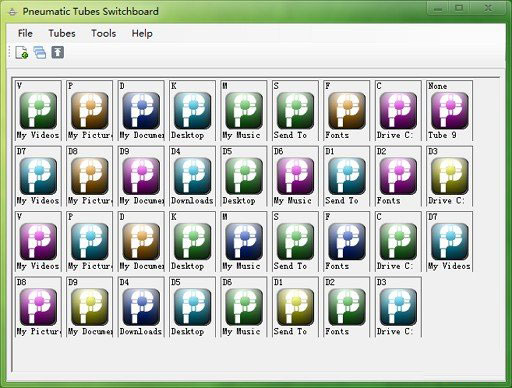Click the up-arrow toolbar icon
512x388 pixels.
(57, 52)
